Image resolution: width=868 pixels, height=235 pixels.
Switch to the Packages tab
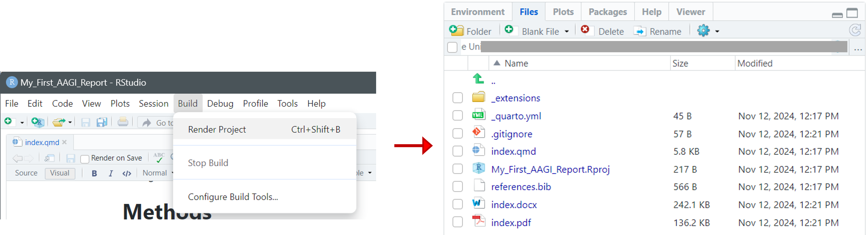click(x=607, y=12)
